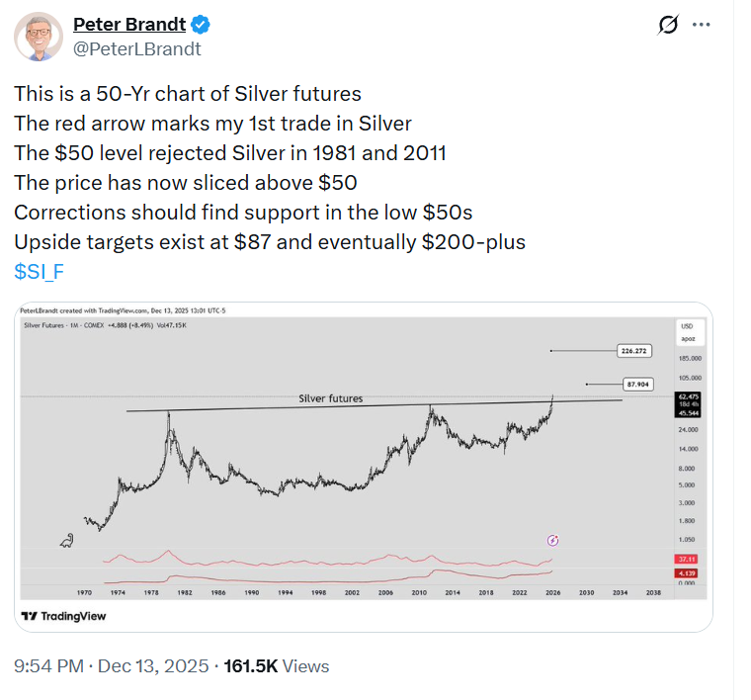
Task: Click the red 37.11 indicator value
Action: 688,559
